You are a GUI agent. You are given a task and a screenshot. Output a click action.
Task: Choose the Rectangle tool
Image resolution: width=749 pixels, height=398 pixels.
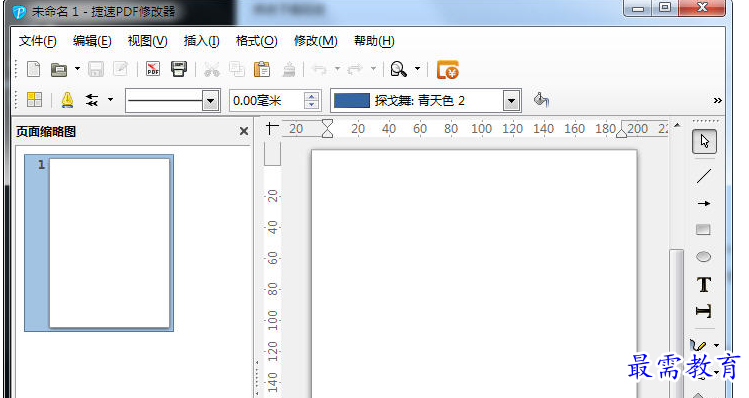tap(703, 230)
